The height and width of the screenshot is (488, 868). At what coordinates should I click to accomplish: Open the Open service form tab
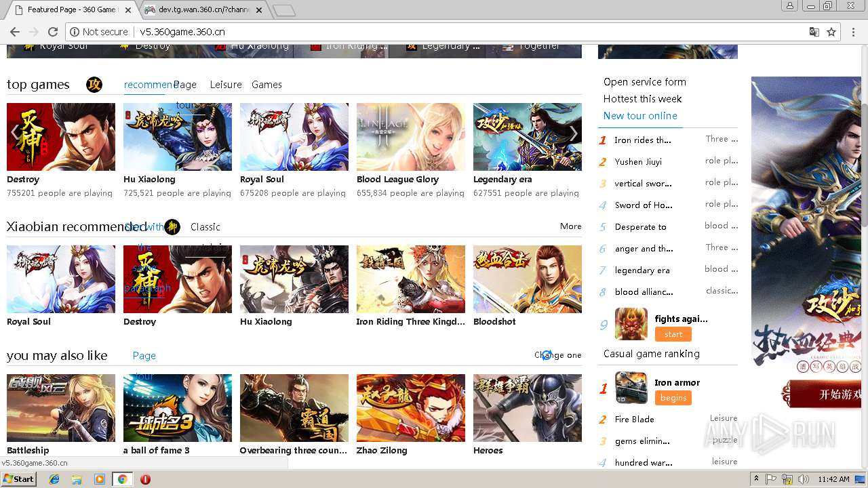(645, 82)
